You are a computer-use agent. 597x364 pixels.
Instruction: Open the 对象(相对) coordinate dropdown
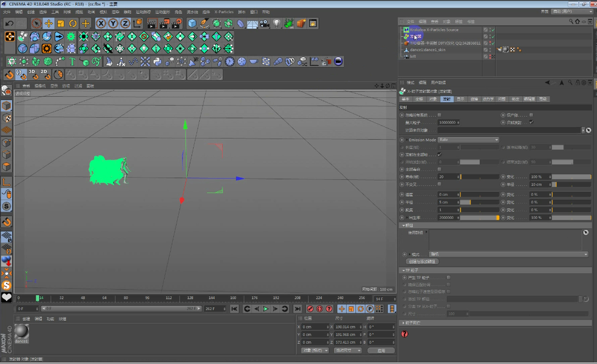tap(315, 350)
